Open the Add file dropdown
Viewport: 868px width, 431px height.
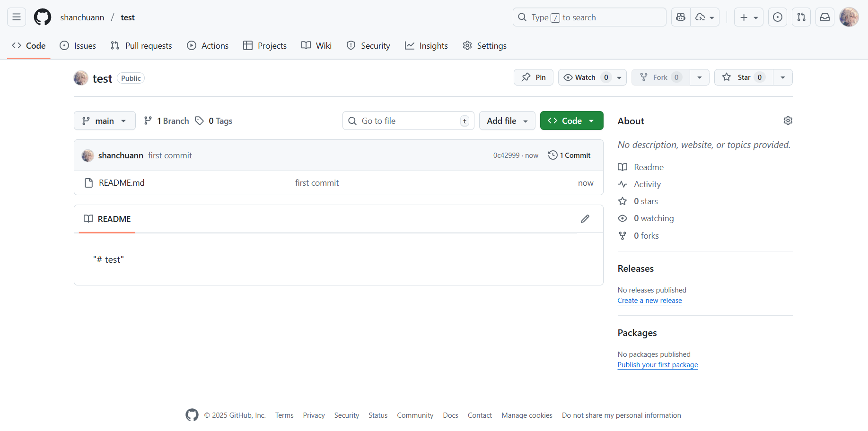click(x=507, y=121)
